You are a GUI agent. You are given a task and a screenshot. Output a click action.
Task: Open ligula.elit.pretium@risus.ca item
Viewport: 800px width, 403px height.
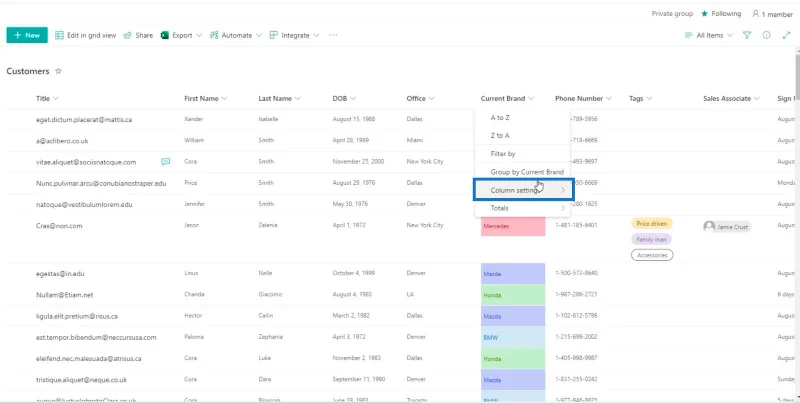pyautogui.click(x=77, y=316)
